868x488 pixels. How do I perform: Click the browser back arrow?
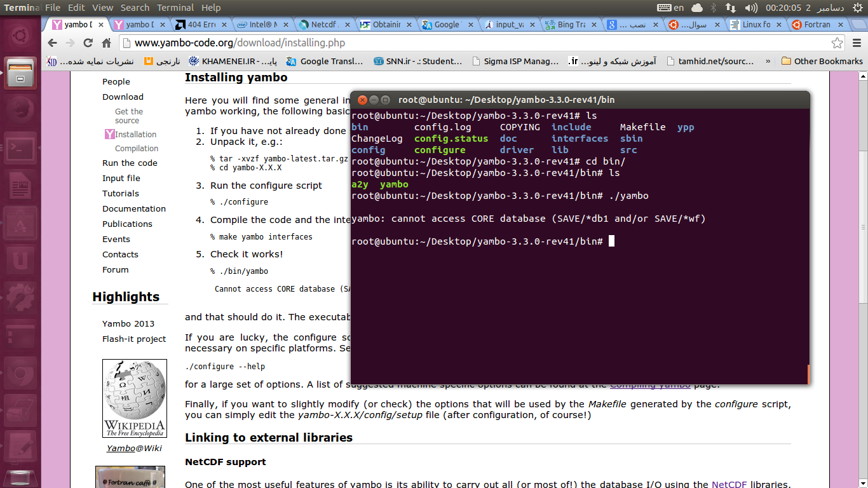pos(53,43)
